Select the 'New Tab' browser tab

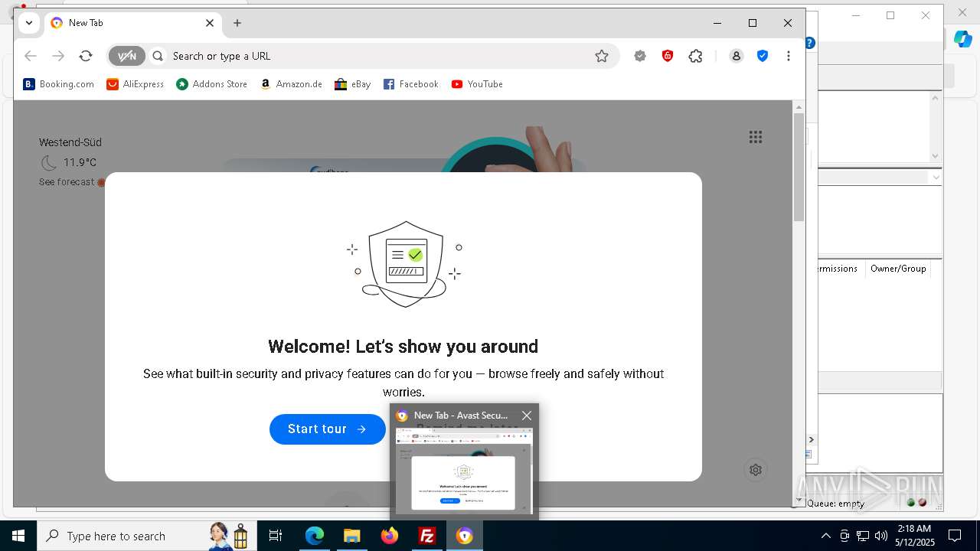click(133, 23)
